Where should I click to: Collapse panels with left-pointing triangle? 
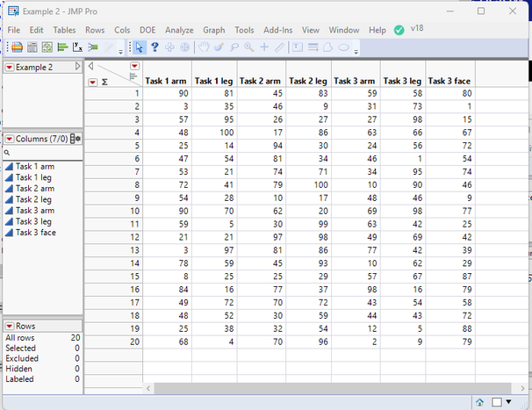(x=90, y=66)
